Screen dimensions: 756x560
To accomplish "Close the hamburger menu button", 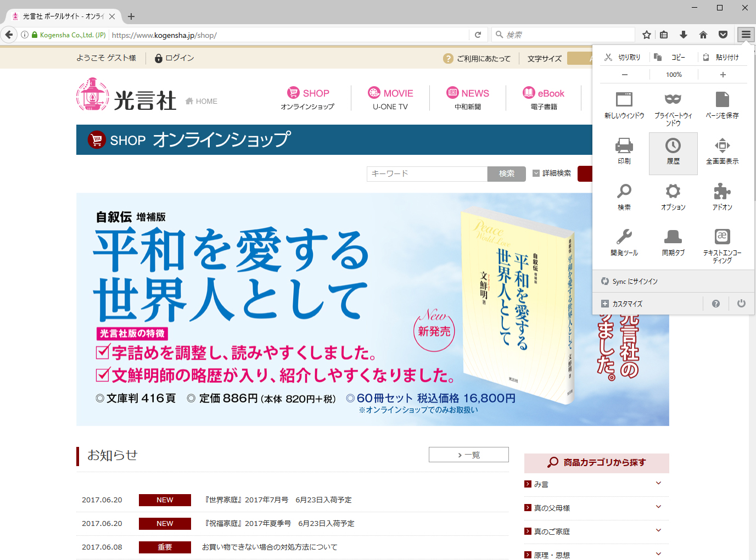I will [x=746, y=35].
